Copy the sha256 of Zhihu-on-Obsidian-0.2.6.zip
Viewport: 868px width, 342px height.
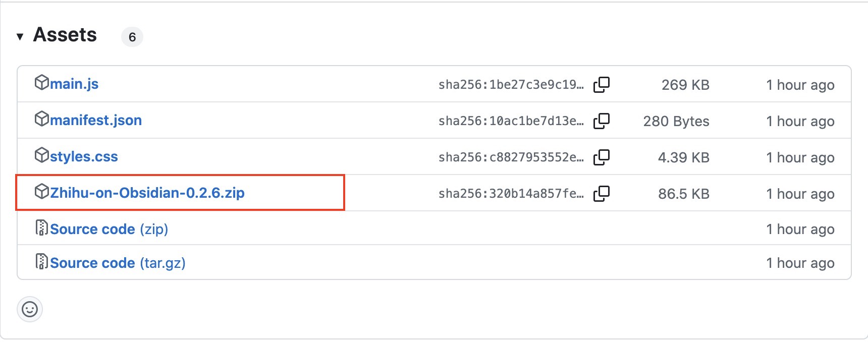point(602,193)
